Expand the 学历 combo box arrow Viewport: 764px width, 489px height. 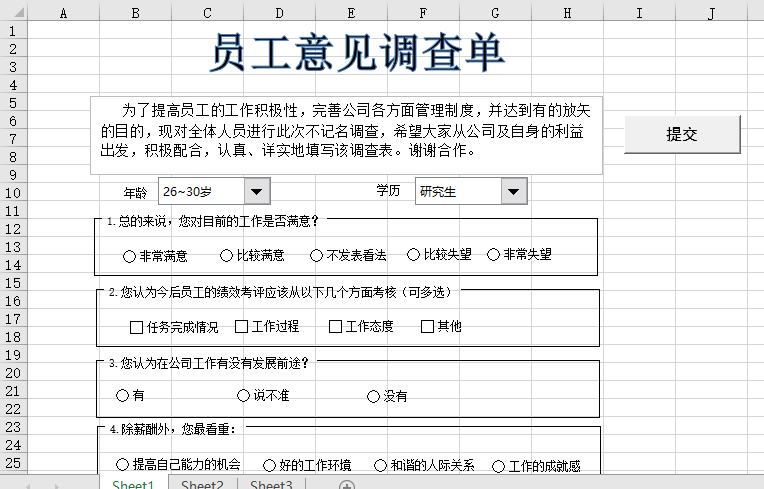coord(514,191)
